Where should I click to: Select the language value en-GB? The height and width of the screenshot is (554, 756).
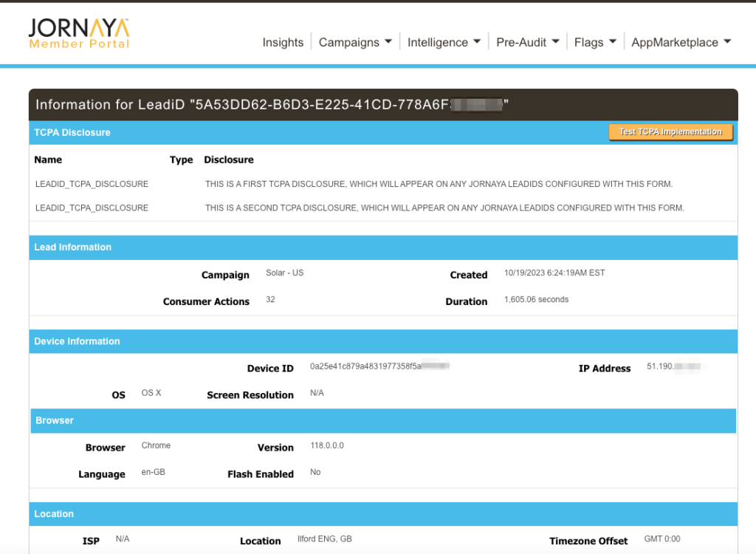pyautogui.click(x=154, y=472)
